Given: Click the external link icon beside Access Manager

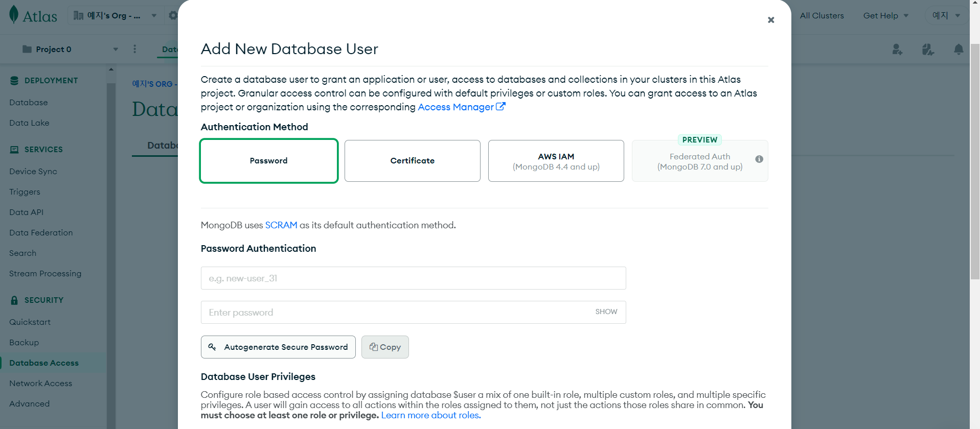Looking at the screenshot, I should [x=500, y=107].
